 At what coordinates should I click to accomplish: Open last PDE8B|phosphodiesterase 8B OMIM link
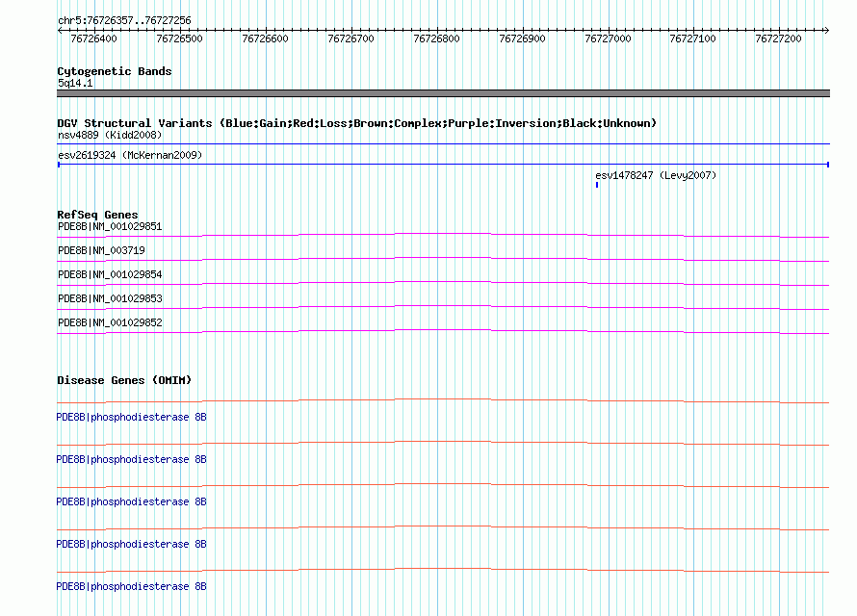[131, 586]
